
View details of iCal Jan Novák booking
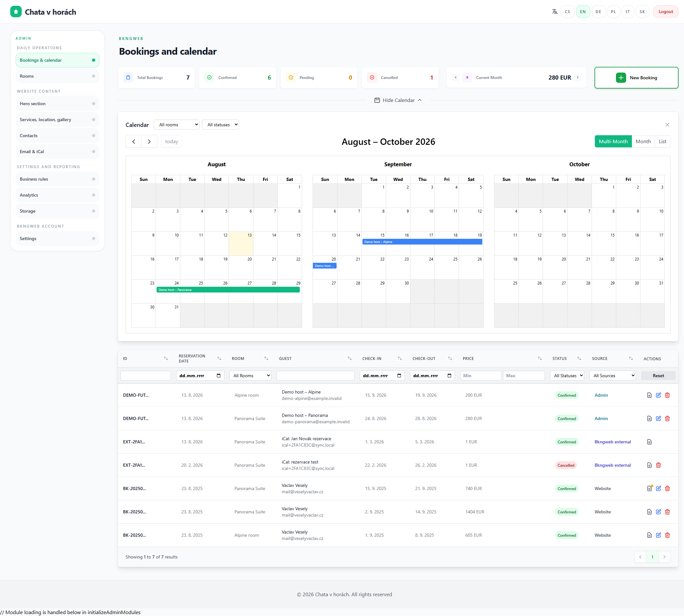(x=649, y=442)
